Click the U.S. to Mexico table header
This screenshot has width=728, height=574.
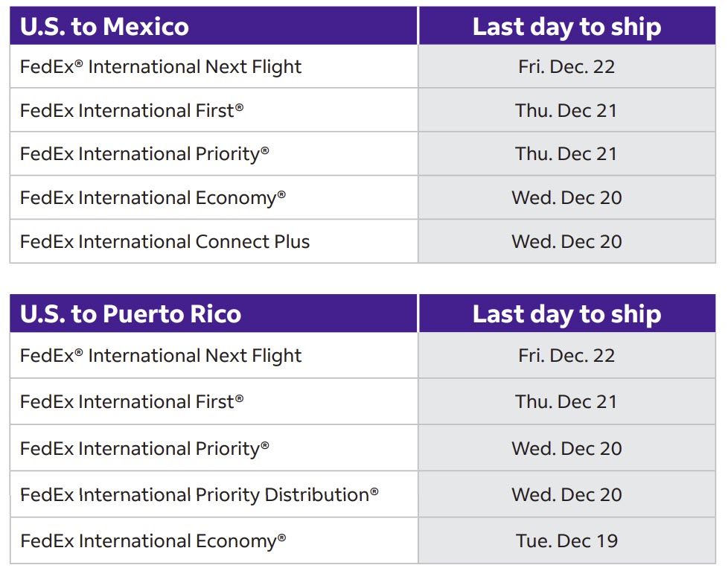(x=104, y=27)
